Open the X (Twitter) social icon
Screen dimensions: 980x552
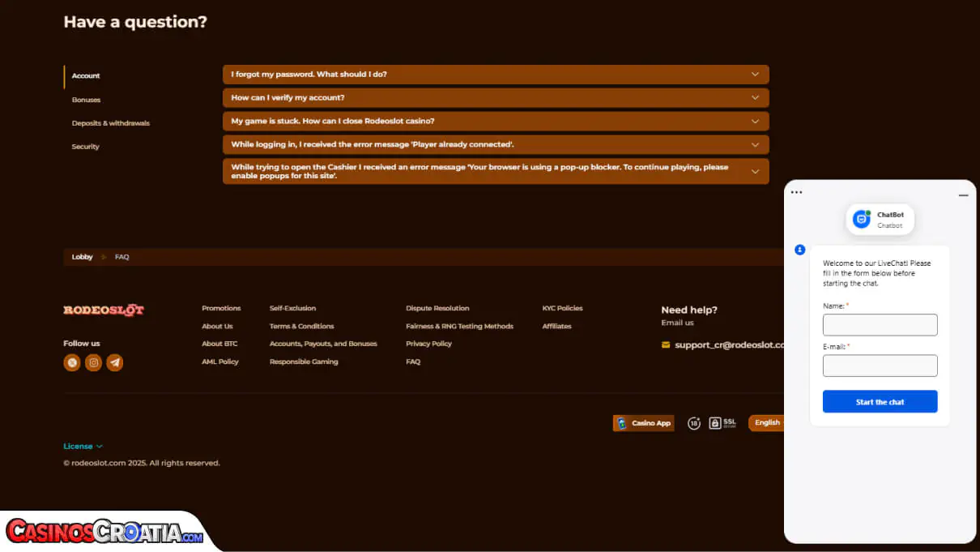tap(72, 363)
